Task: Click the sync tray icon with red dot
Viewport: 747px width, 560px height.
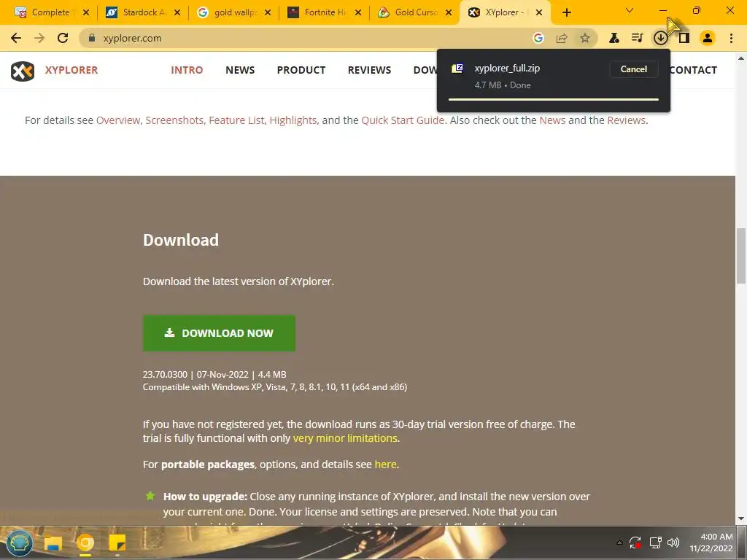Action: tap(635, 542)
